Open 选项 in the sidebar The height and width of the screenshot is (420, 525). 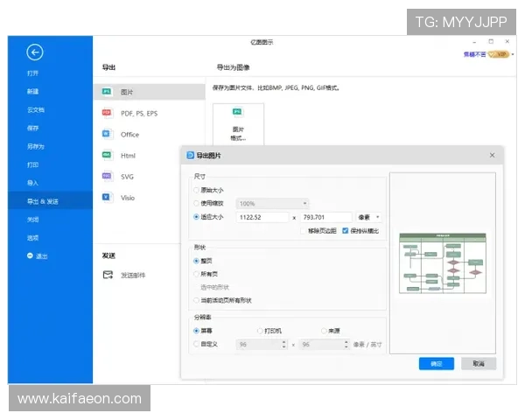33,238
